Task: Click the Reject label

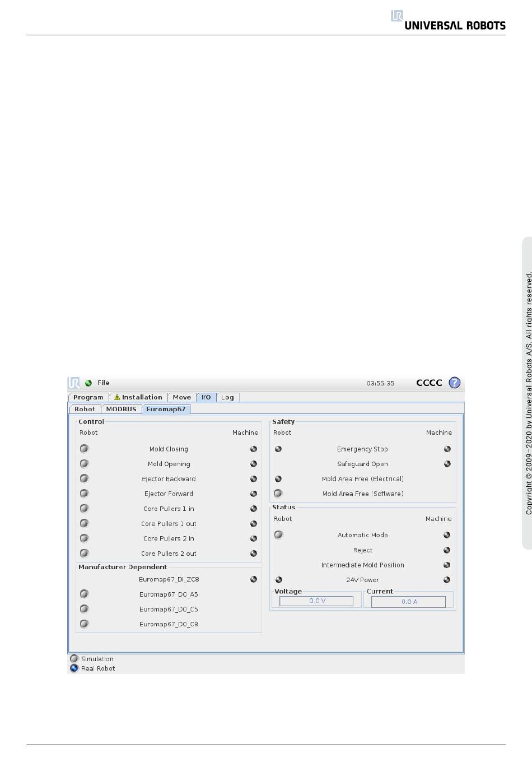Action: (363, 551)
